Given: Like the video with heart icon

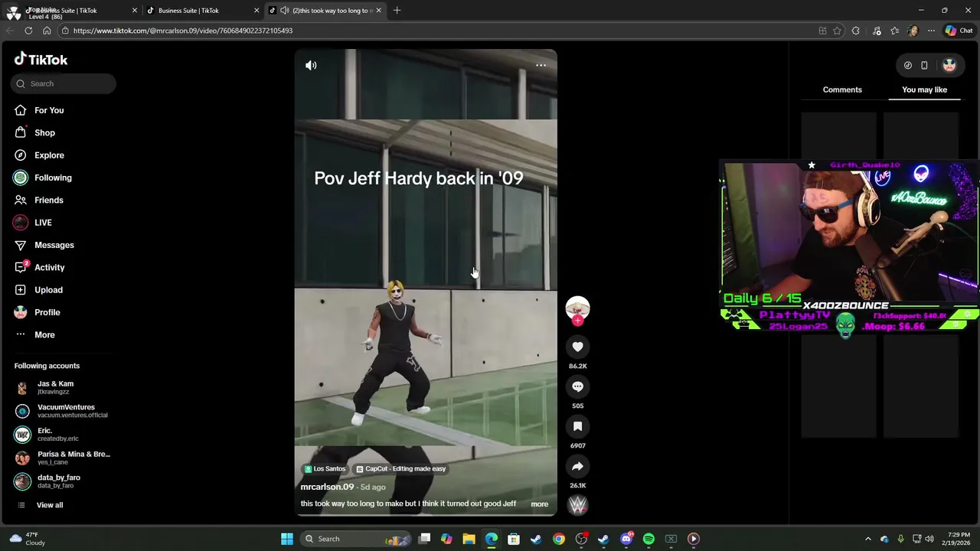Looking at the screenshot, I should tap(577, 347).
